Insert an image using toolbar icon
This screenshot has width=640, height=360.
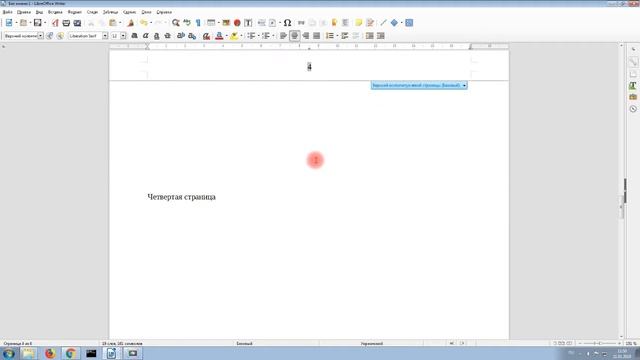[x=226, y=23]
